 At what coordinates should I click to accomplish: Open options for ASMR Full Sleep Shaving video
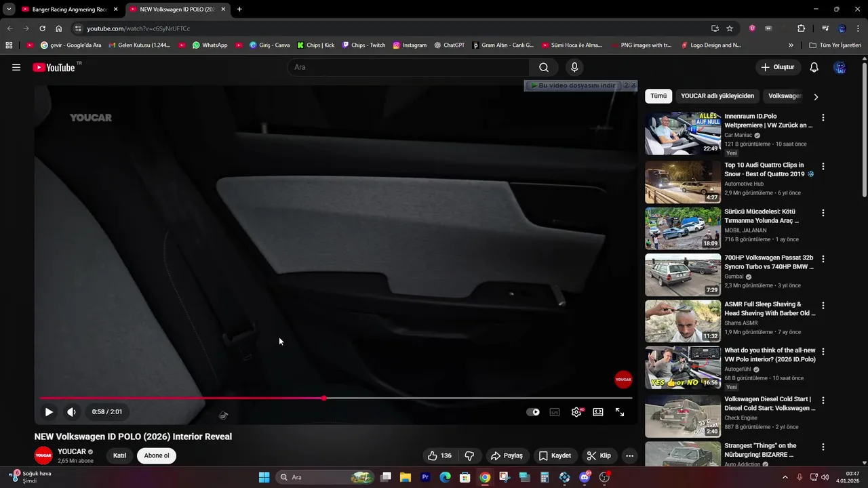[x=823, y=306]
